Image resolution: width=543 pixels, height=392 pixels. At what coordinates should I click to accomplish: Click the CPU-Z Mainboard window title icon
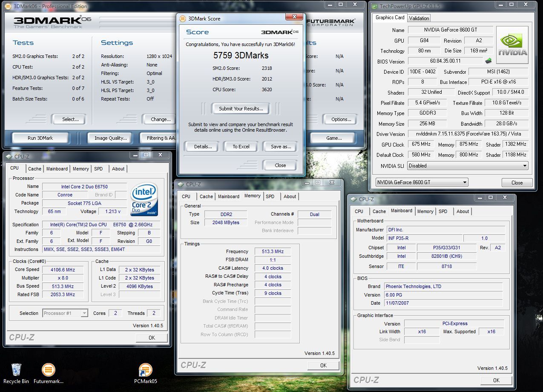click(353, 199)
